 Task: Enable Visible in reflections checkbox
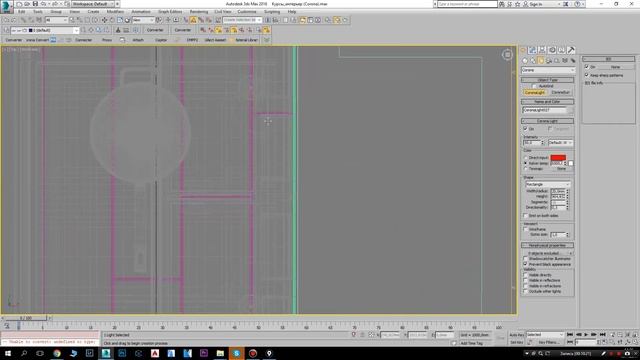[526, 280]
